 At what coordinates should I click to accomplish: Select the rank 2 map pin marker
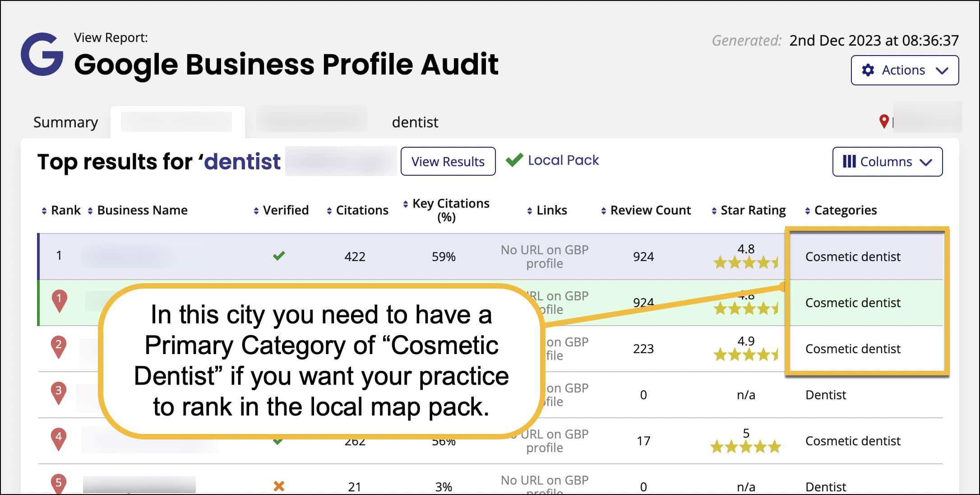(59, 347)
